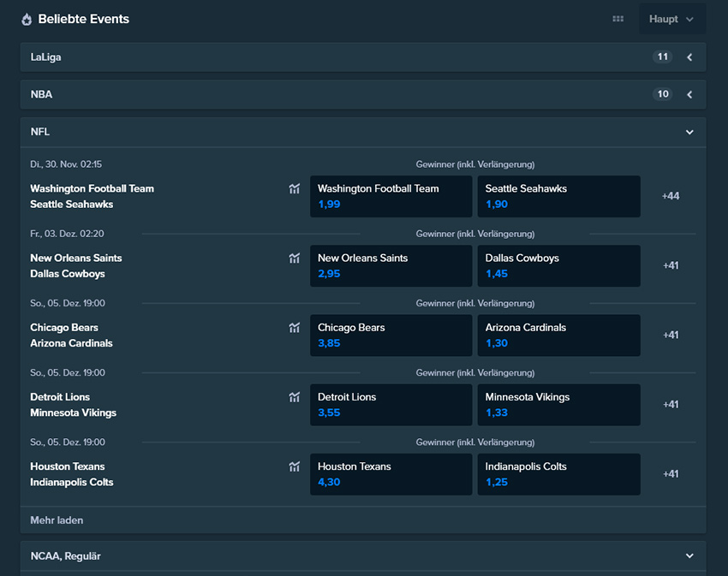Viewport: 728px width, 576px height.
Task: Open Minnesota Vikings team name in match list
Action: point(74,413)
